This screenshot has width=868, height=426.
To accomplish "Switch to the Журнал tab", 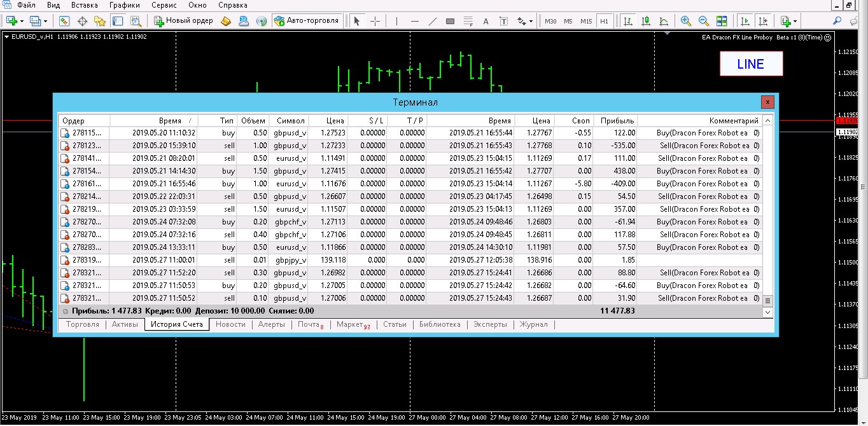I will pos(533,324).
